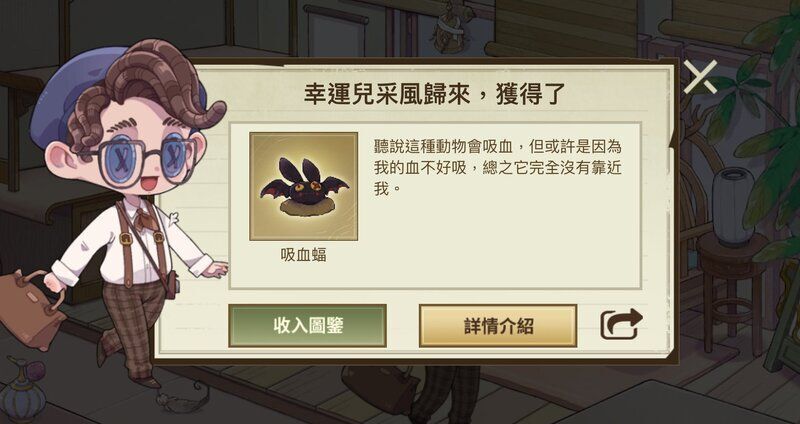The image size is (800, 424).
Task: Tap the share arrow icon
Action: click(621, 324)
